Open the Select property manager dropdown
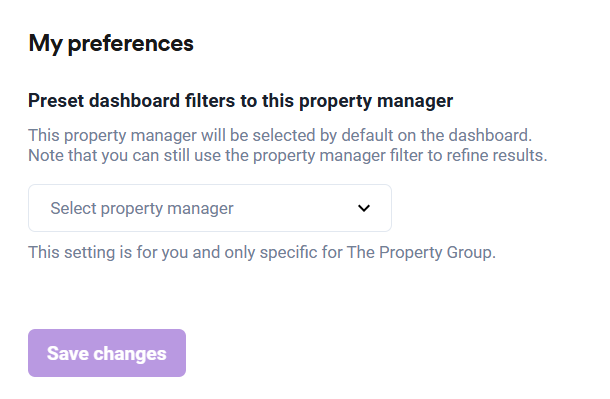The image size is (610, 399). click(210, 208)
